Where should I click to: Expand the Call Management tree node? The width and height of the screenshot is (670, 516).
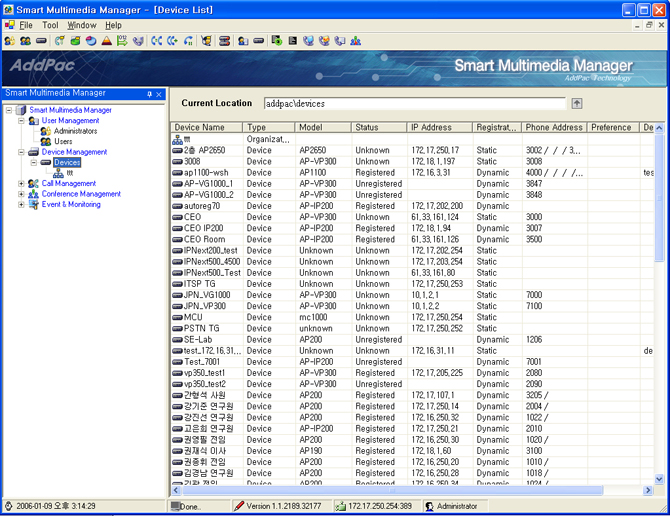tap(21, 184)
